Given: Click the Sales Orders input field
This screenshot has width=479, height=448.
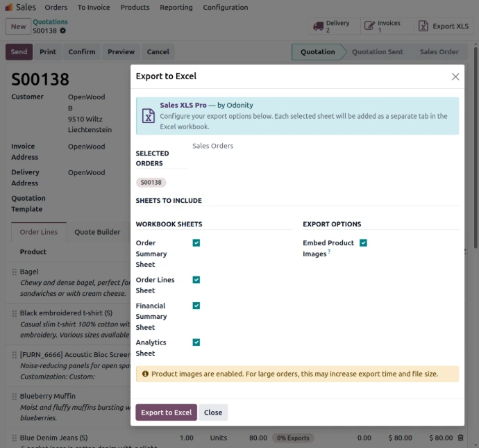Looking at the screenshot, I should tap(326, 146).
